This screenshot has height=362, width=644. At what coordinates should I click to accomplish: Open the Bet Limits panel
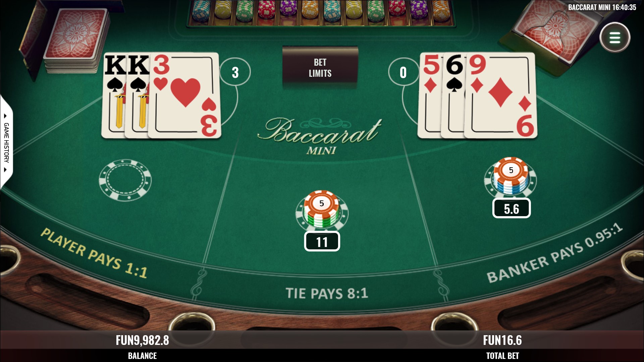320,67
